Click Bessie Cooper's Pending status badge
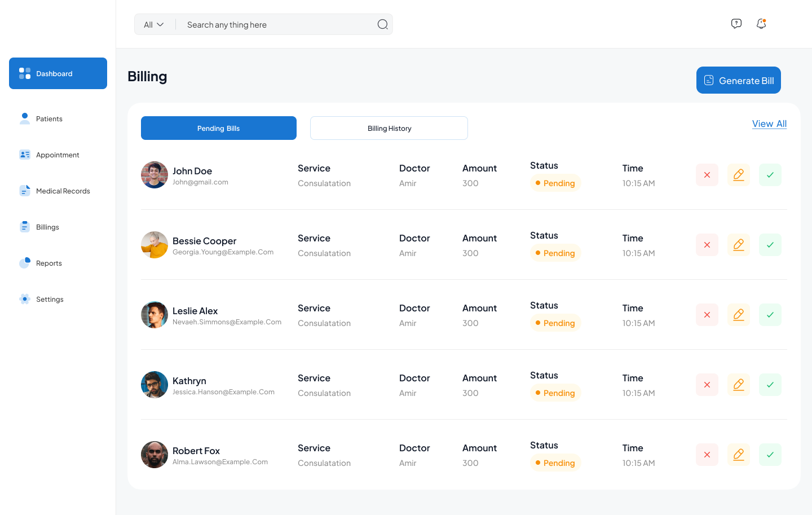The image size is (812, 515). pyautogui.click(x=555, y=253)
